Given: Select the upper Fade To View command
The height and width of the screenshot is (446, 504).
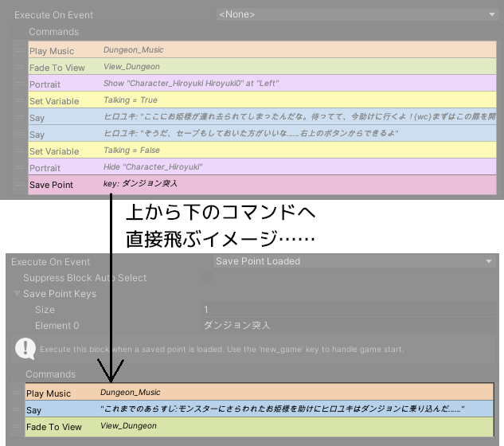Looking at the screenshot, I should 262,67.
